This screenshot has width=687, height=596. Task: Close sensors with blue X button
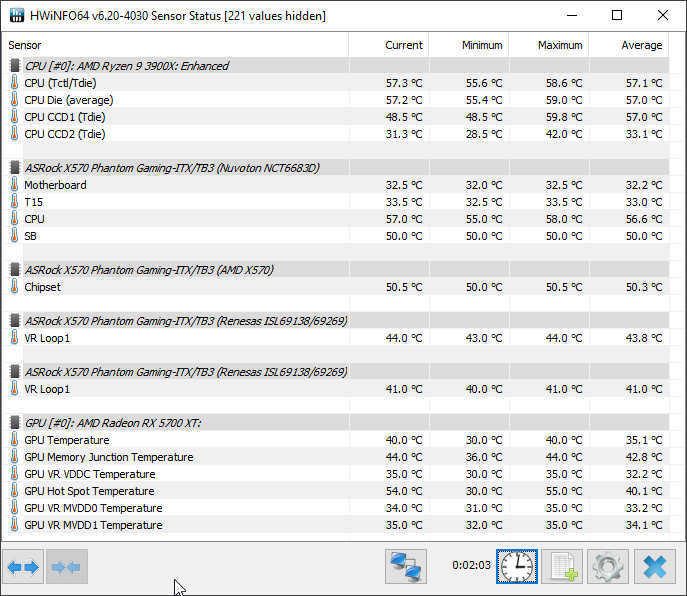pos(655,567)
